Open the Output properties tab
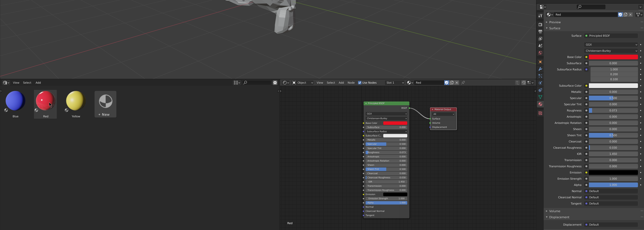This screenshot has height=230, width=644. pyautogui.click(x=540, y=32)
